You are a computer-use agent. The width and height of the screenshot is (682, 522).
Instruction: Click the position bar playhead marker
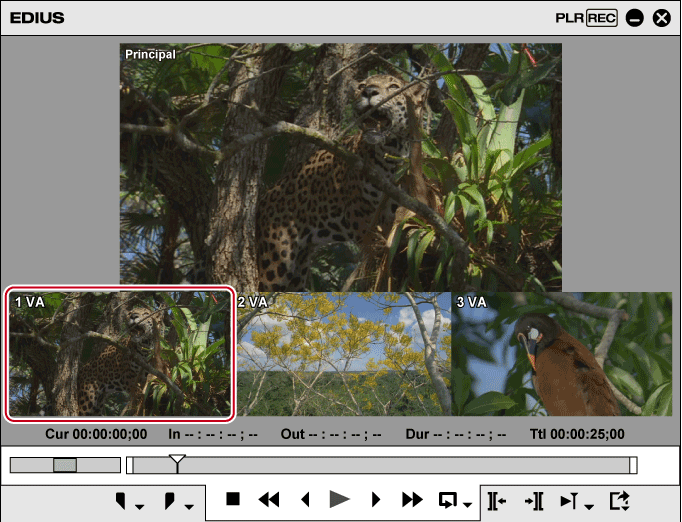177,462
